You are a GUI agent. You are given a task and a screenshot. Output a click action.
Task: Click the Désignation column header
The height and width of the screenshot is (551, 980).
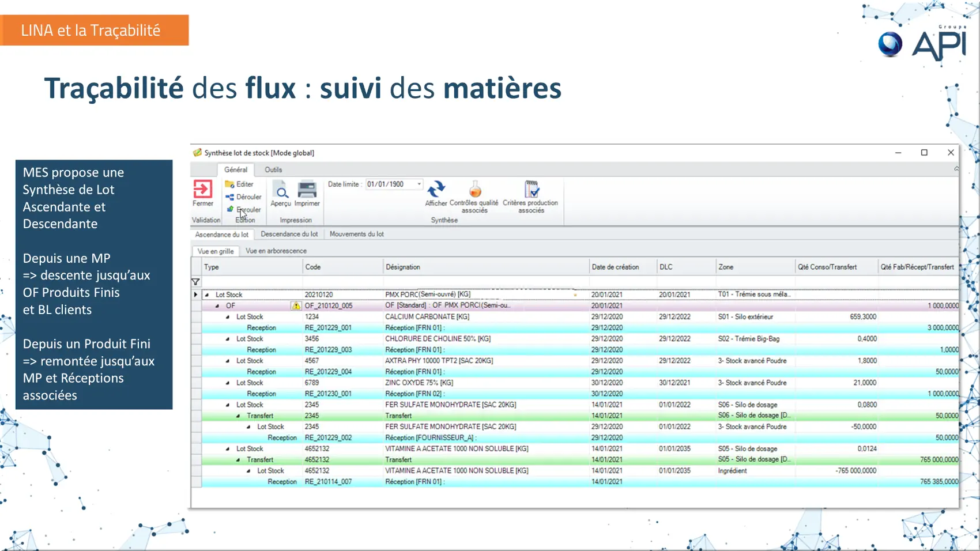pyautogui.click(x=403, y=267)
